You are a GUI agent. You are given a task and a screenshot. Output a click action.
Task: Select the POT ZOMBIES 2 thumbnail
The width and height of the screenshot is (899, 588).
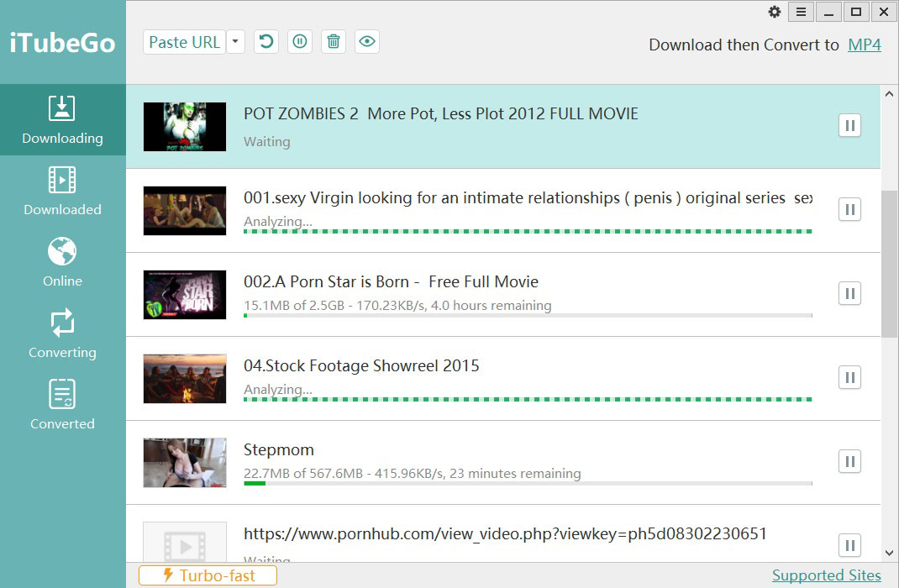pos(185,127)
